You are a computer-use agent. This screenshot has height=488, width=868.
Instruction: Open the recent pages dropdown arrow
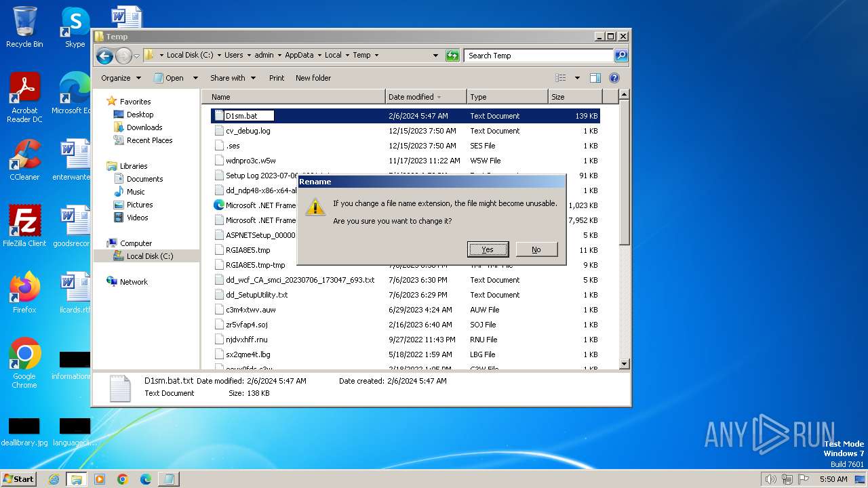pyautogui.click(x=136, y=56)
